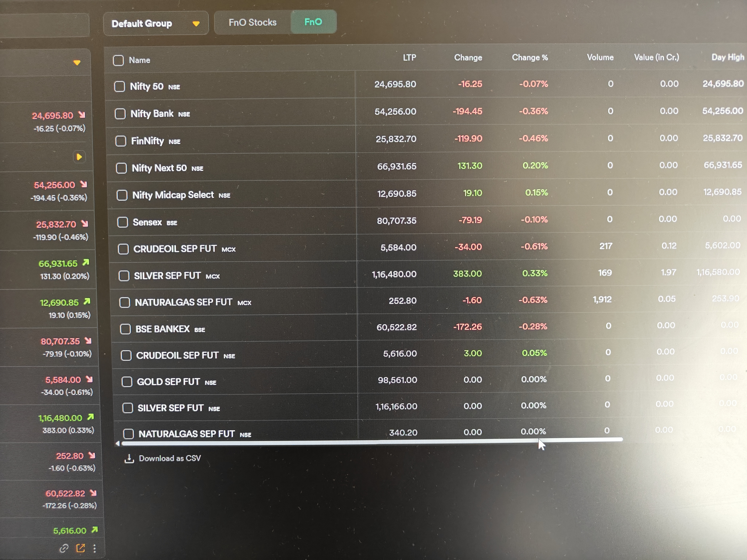Check the Nifty Midcap Select checkbox
The width and height of the screenshot is (747, 560).
point(122,195)
